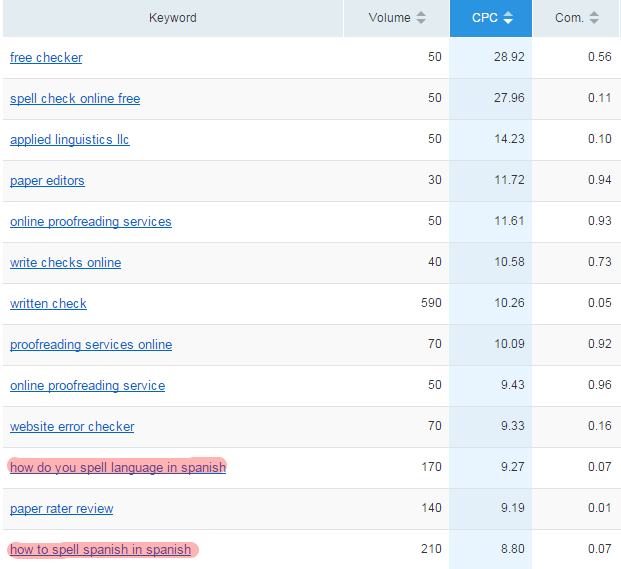The width and height of the screenshot is (621, 569).
Task: Open 'applied linguistics llc' keyword link
Action: point(70,140)
